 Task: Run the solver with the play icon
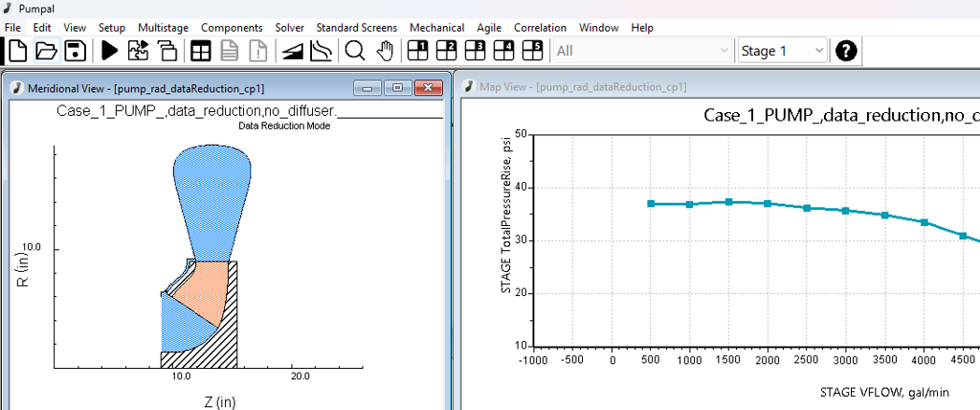tap(109, 51)
